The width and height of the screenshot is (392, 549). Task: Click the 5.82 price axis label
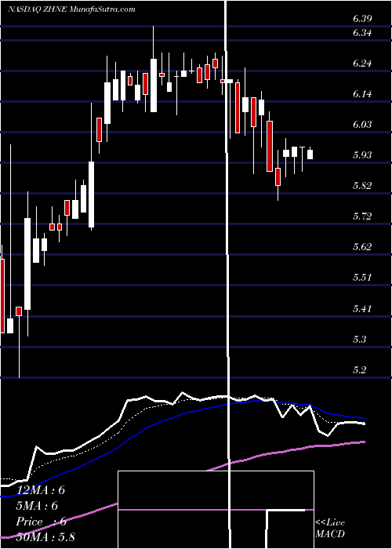(362, 186)
